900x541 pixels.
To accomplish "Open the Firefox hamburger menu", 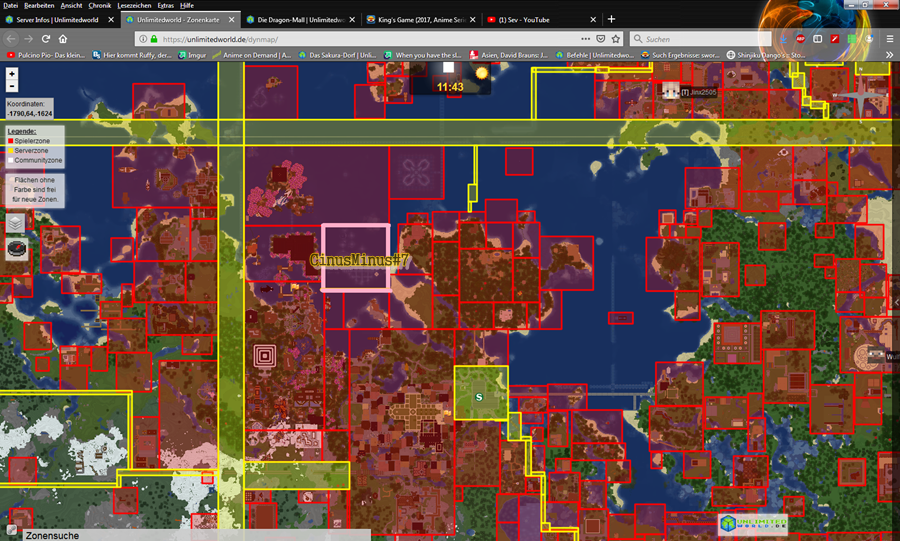I will point(890,39).
